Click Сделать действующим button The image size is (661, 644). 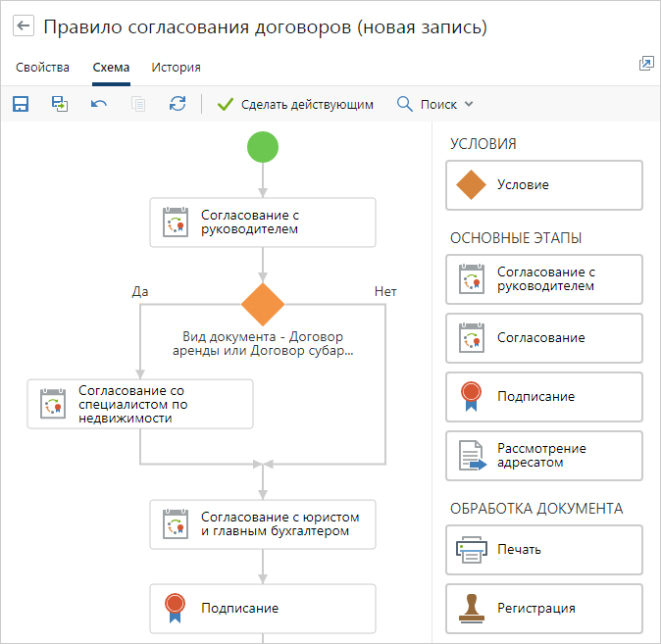(x=295, y=104)
